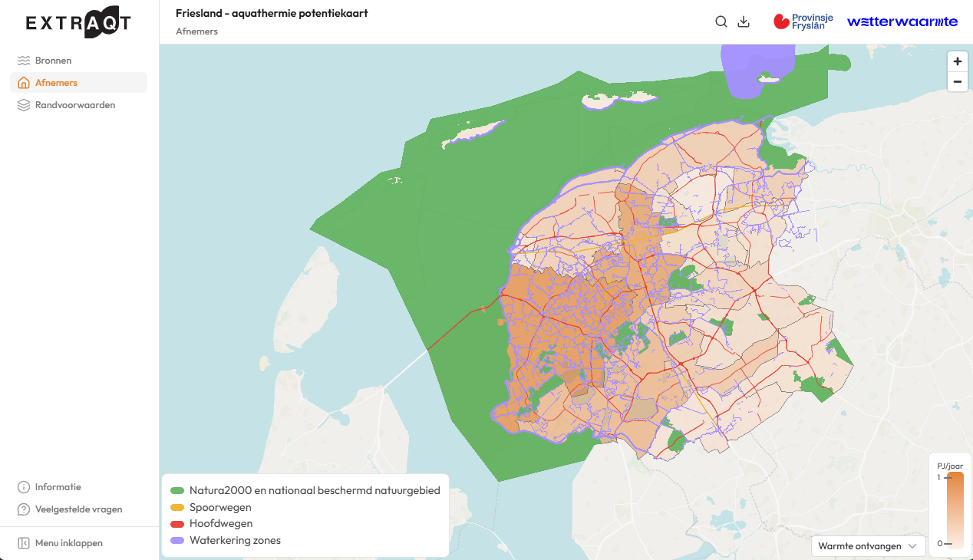Image resolution: width=973 pixels, height=560 pixels.
Task: Click the Afnemers subtitle under the title
Action: click(196, 31)
